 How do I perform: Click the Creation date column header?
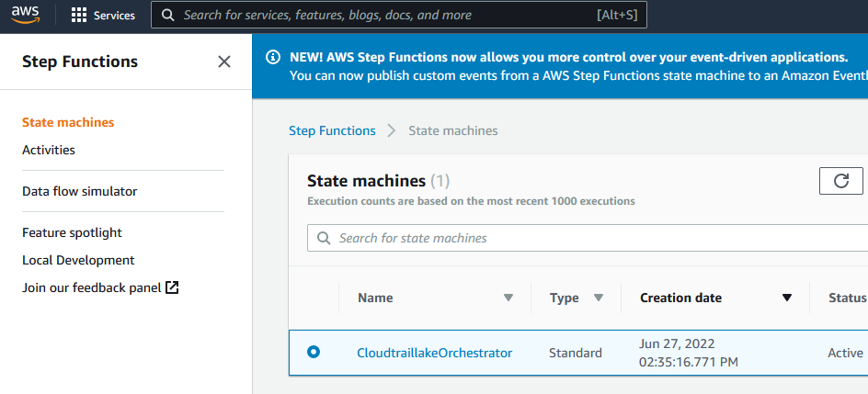coord(681,298)
